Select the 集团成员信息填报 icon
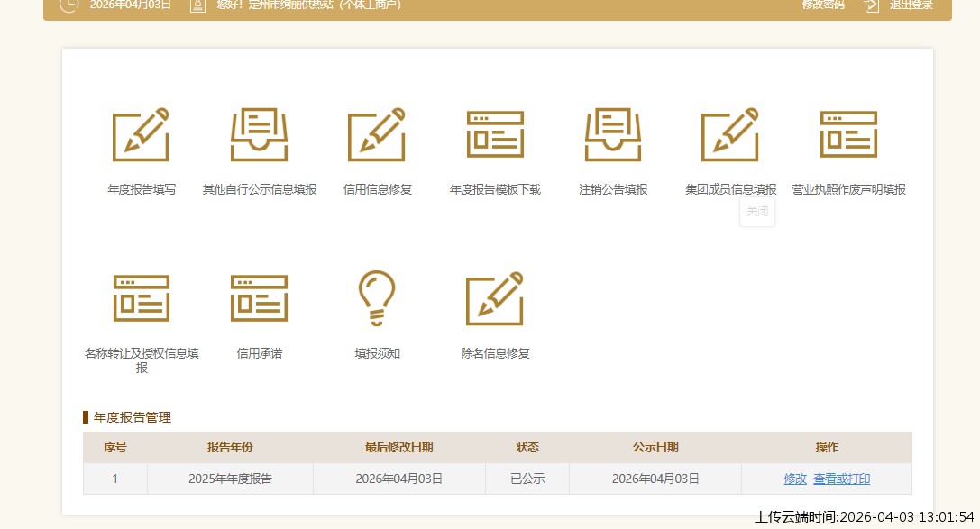Image resolution: width=980 pixels, height=529 pixels. (730, 133)
